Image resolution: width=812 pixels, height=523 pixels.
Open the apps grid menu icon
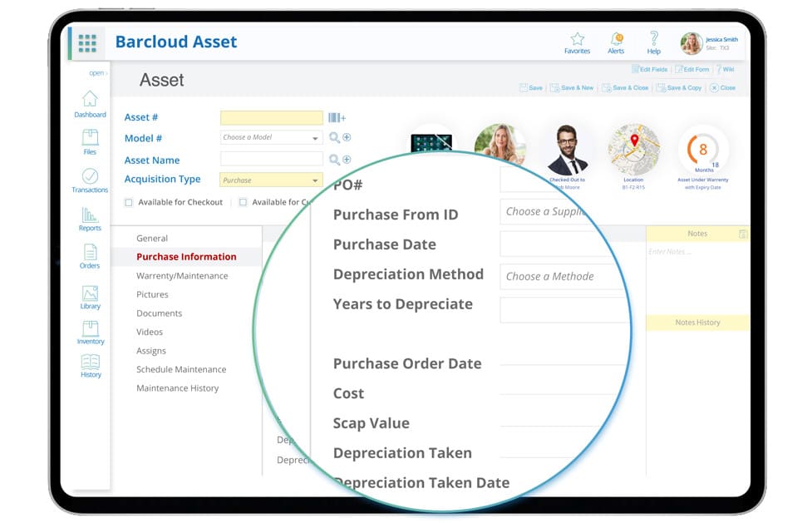point(87,43)
